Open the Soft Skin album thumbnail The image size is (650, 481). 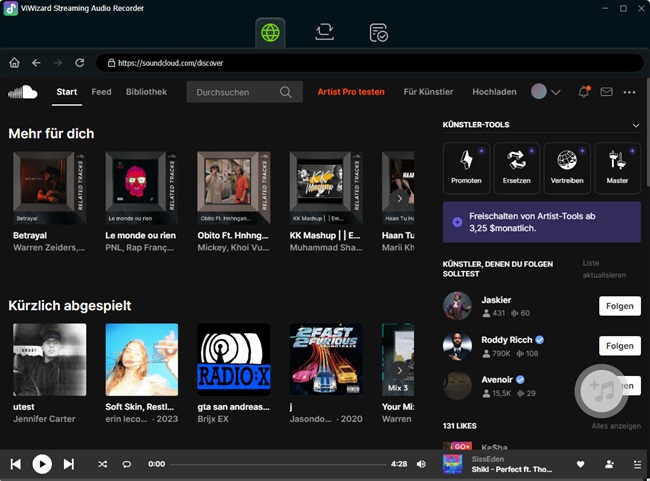click(142, 360)
